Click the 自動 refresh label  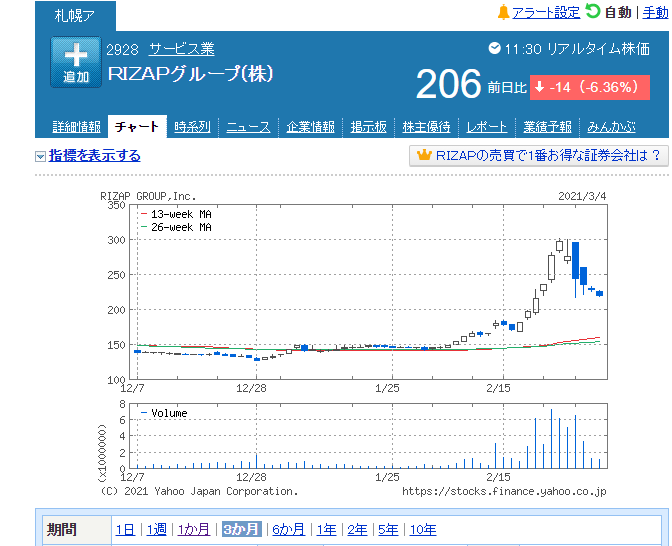click(x=618, y=13)
